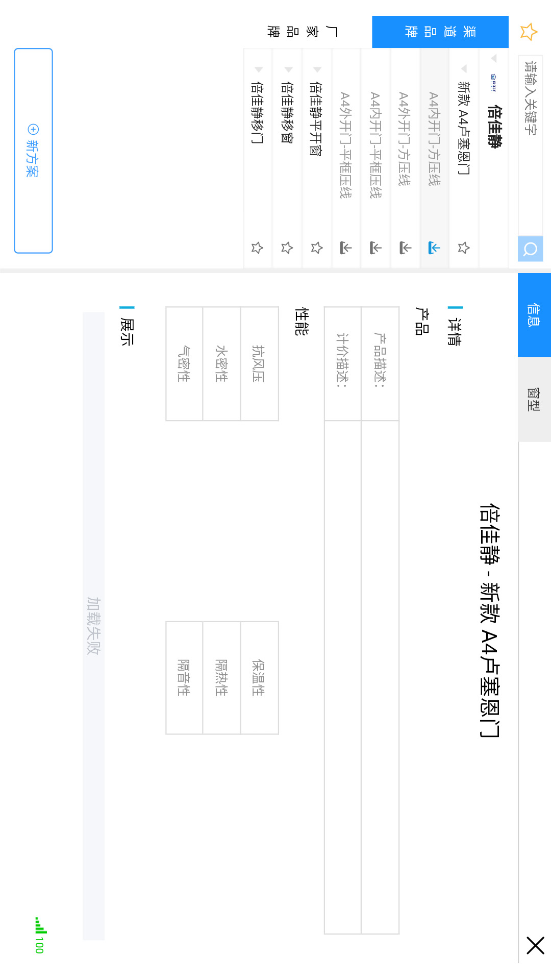Click download icon for A4外开门-平框压线

coord(346,248)
